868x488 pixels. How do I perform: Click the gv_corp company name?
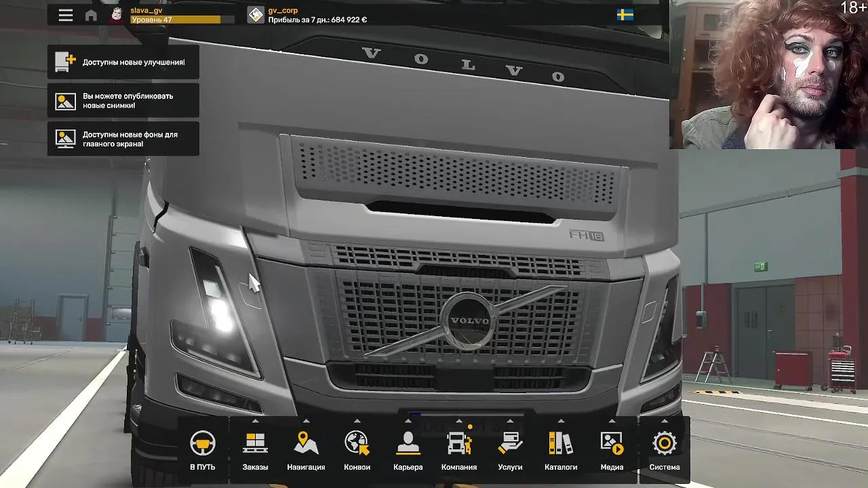tap(283, 10)
